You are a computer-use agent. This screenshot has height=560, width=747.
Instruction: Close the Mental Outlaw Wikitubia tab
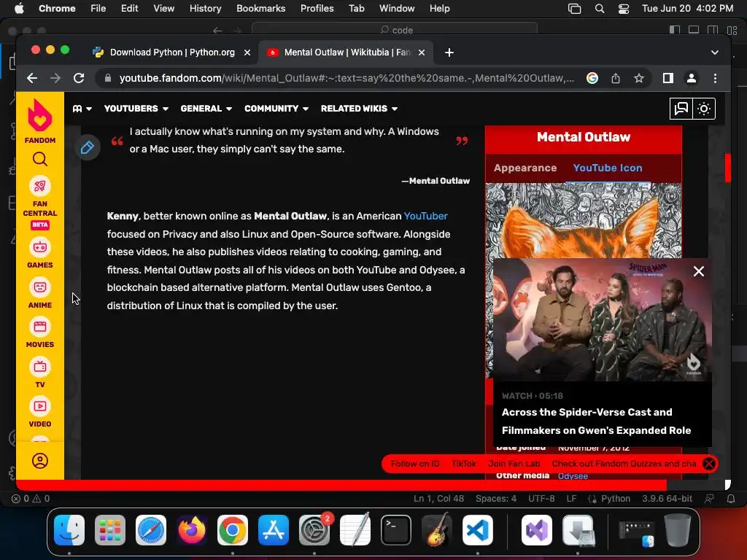(x=422, y=52)
